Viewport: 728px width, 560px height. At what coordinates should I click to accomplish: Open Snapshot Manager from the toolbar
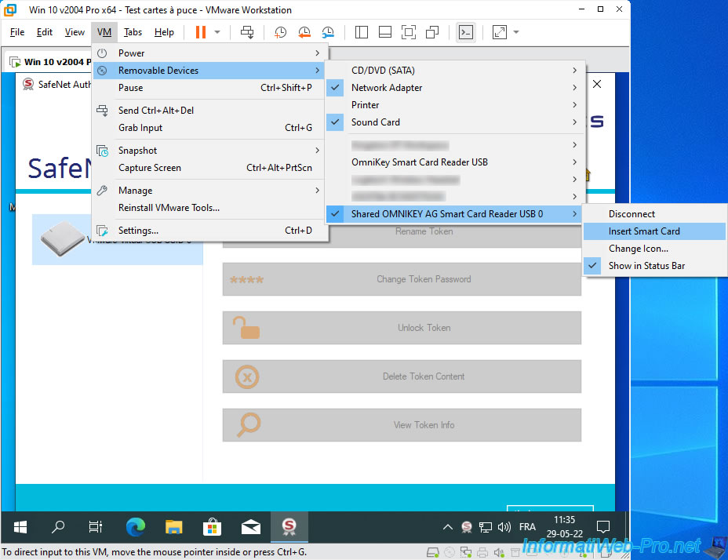coord(328,32)
